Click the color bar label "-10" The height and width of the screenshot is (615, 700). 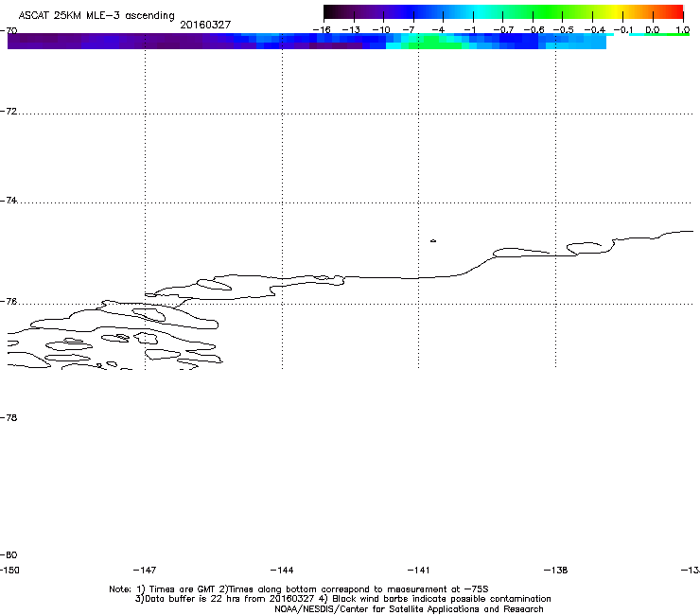381,30
